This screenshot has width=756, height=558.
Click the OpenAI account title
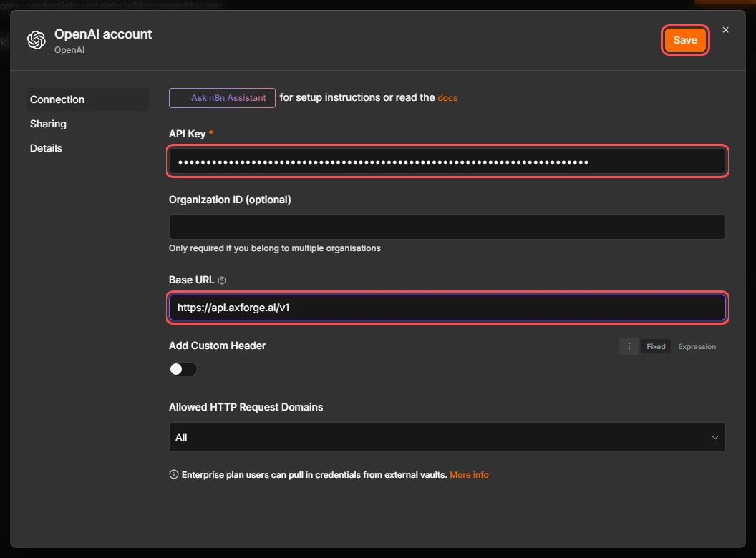tap(103, 34)
